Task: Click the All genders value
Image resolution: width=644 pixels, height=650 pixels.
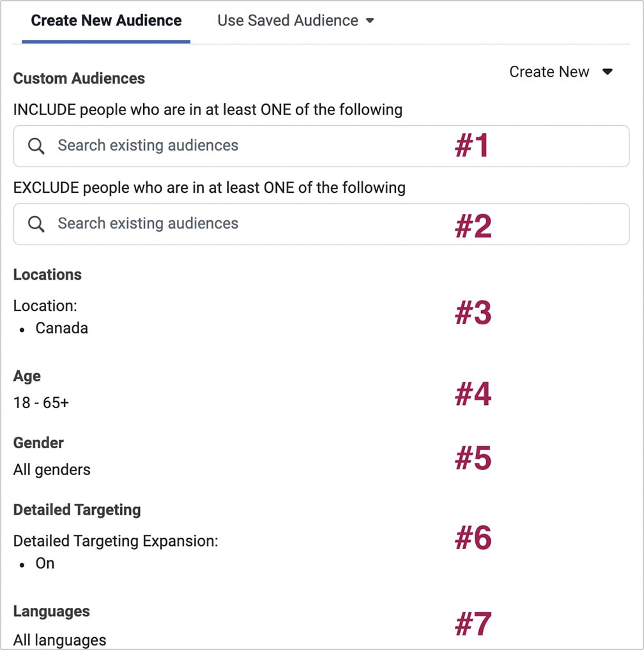Action: 52,470
